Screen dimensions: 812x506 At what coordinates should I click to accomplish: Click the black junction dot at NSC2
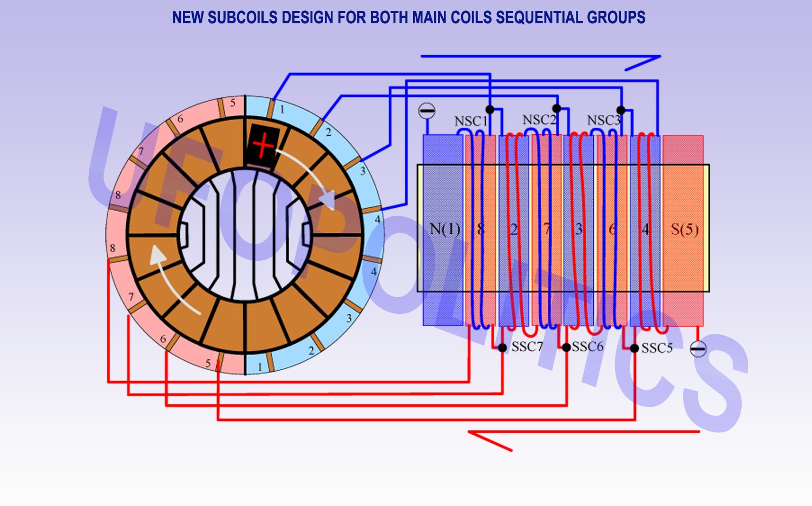point(556,108)
